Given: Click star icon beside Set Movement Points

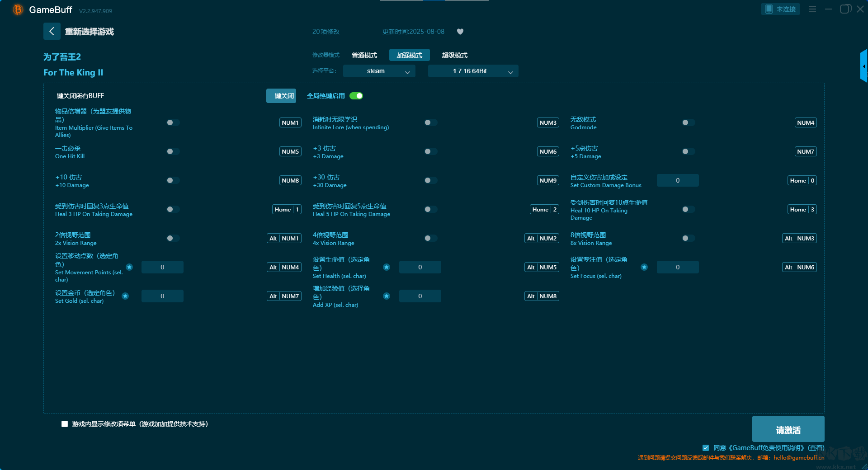Looking at the screenshot, I should click(129, 267).
